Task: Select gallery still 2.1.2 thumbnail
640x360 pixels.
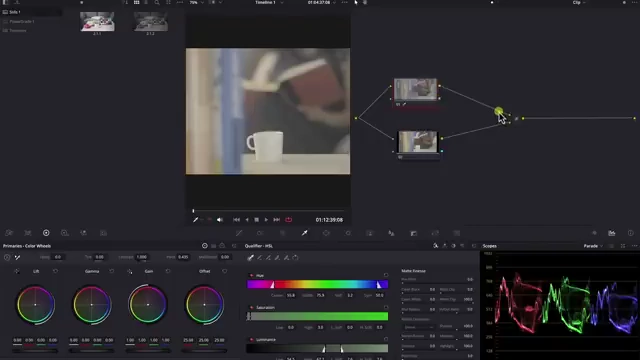Action: [151, 22]
